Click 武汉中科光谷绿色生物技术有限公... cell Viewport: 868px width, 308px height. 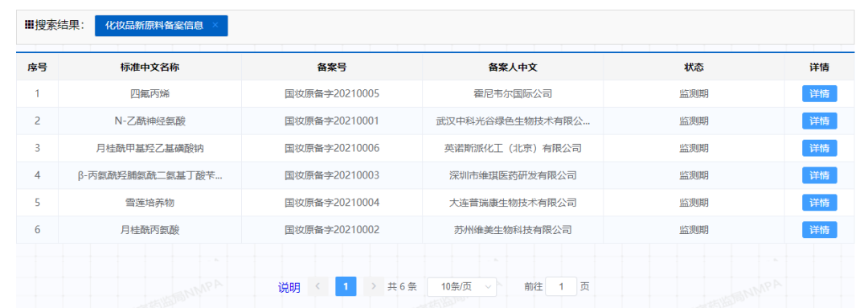tap(513, 121)
